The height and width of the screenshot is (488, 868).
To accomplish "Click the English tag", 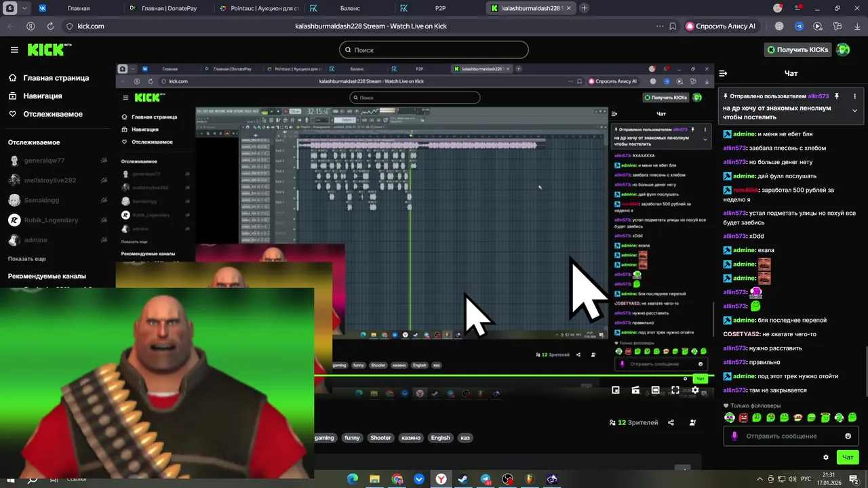I will coord(440,438).
